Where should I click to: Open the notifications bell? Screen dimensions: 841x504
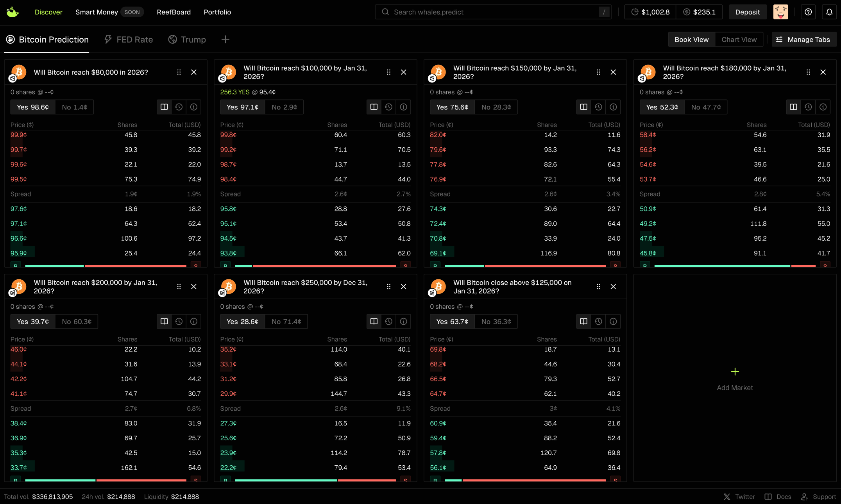829,12
